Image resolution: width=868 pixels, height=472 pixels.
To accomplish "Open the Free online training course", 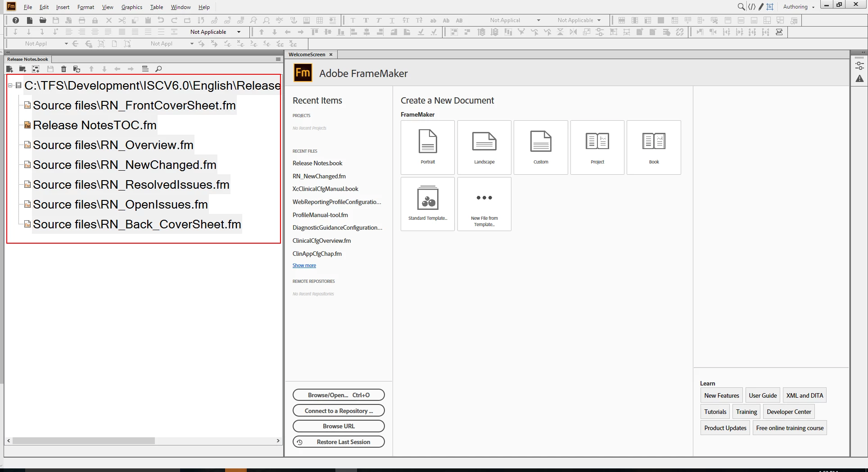I will (x=790, y=428).
